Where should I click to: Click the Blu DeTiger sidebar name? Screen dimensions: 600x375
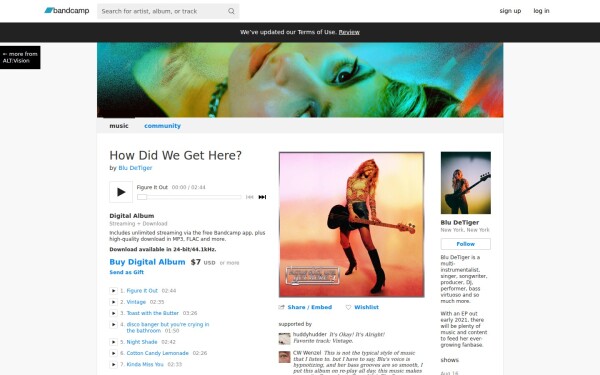point(460,222)
